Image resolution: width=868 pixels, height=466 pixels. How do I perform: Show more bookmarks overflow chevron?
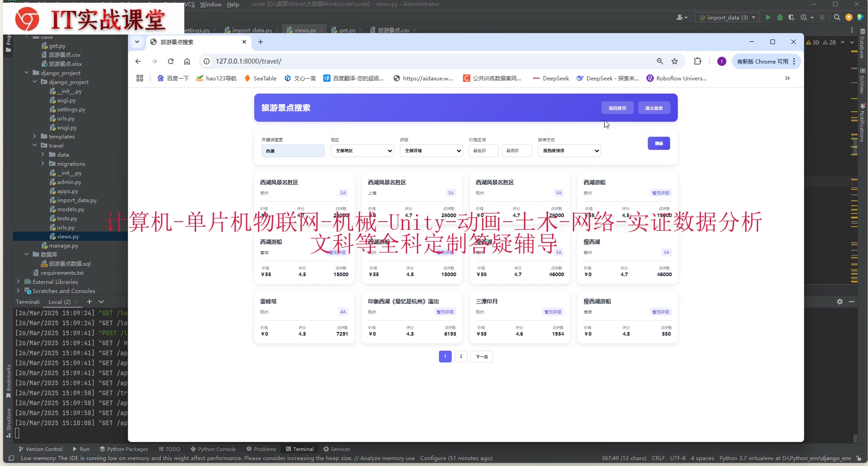[788, 78]
